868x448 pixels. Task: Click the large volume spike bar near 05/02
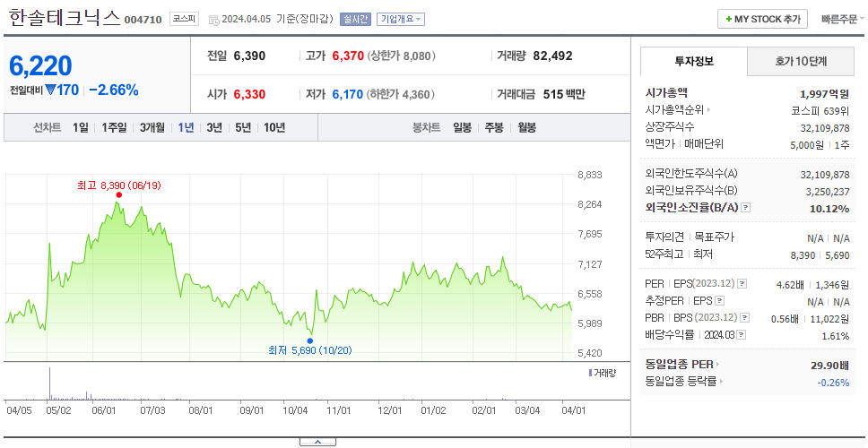click(49, 383)
